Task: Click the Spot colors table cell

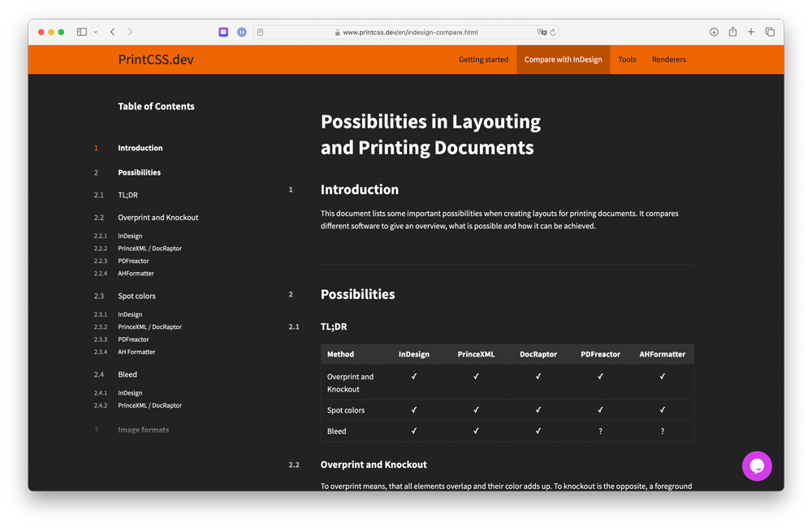Action: [346, 410]
